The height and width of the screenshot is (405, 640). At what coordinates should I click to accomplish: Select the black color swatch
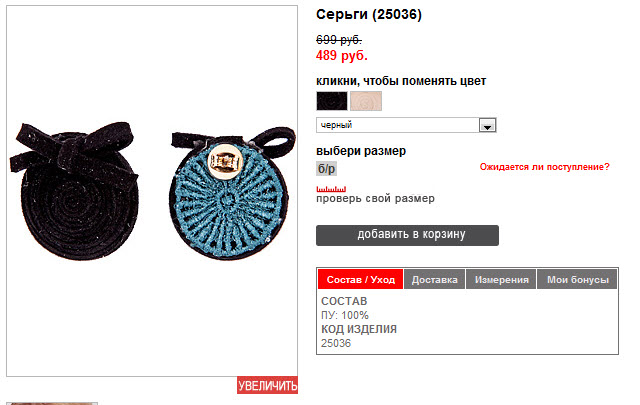[332, 101]
